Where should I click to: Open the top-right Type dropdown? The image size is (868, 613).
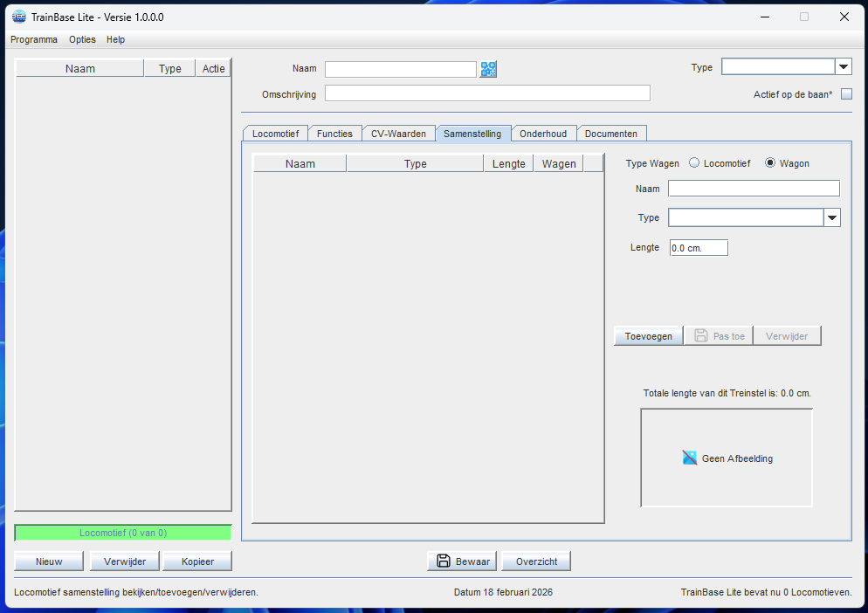click(x=844, y=67)
